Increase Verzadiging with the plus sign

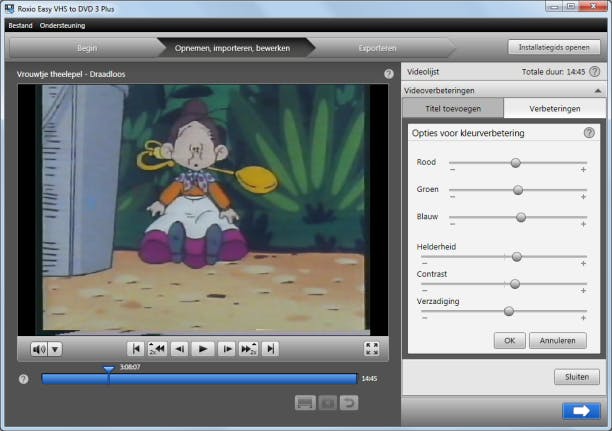[583, 318]
